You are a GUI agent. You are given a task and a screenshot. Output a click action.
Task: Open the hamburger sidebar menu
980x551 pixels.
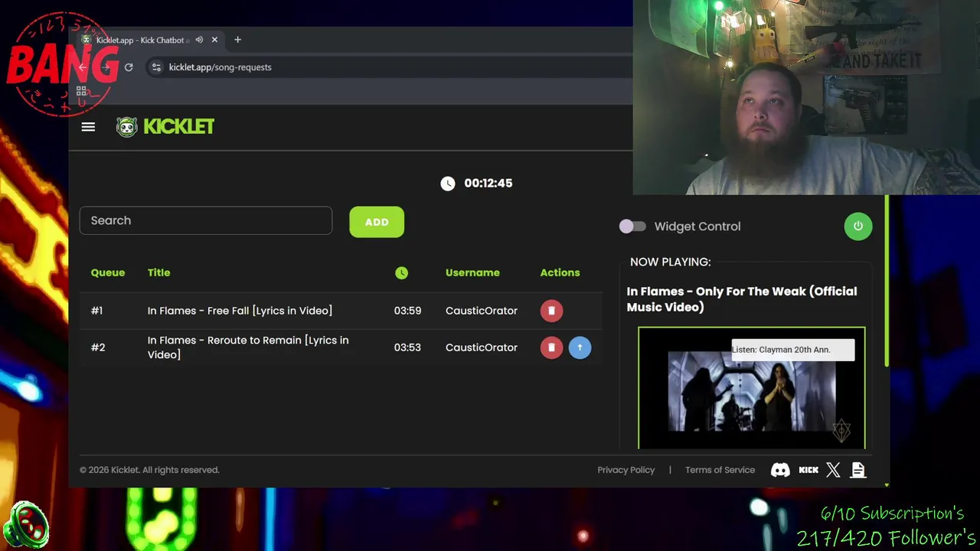click(88, 127)
